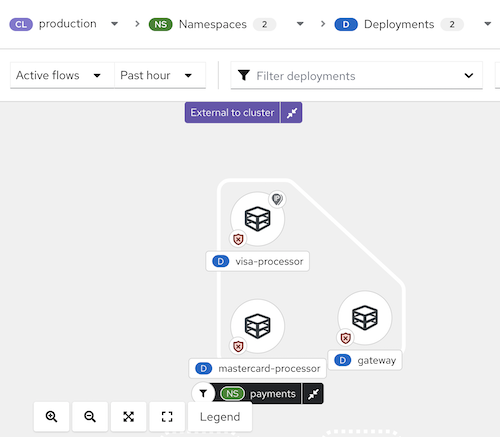Screen dimensions: 500x437
Task: Open the Deployments selector dropdown
Action: (487, 24)
